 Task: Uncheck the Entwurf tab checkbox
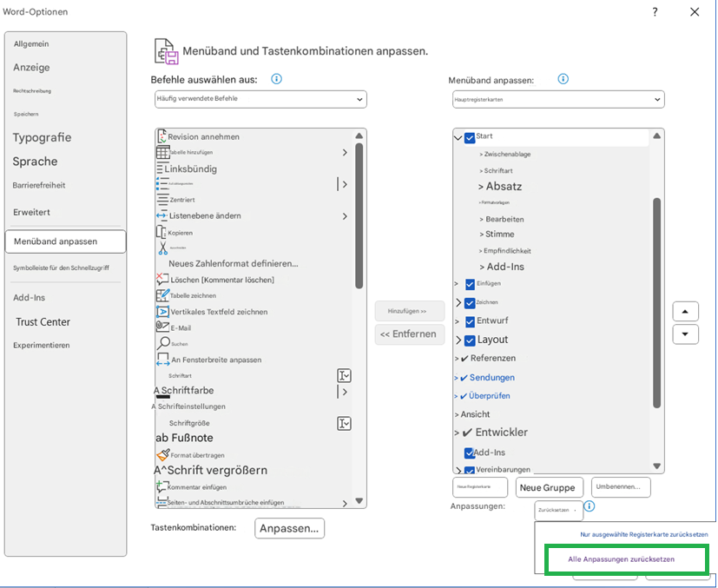pyautogui.click(x=470, y=321)
